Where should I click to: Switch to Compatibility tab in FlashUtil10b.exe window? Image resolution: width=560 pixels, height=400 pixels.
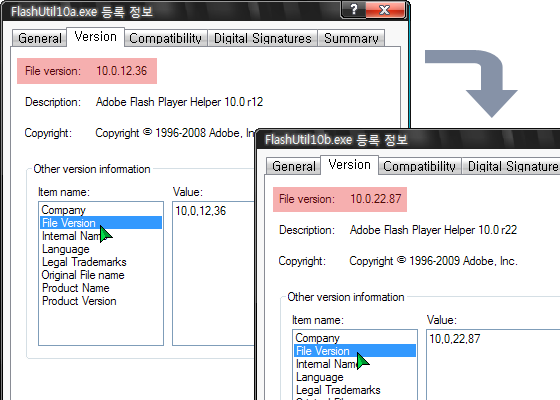[419, 166]
